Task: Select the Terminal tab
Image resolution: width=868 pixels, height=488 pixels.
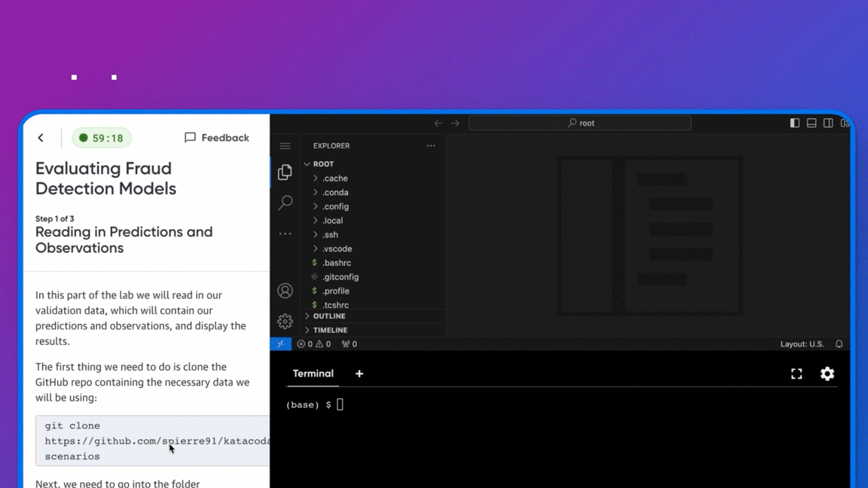Action: pos(313,374)
